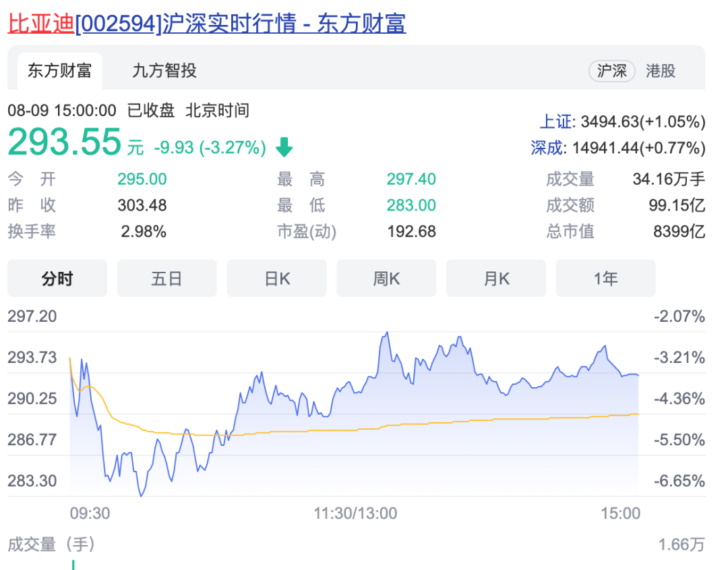Image resolution: width=728 pixels, height=570 pixels.
Task: Click the 昨收 value 303.48
Action: [x=142, y=205]
